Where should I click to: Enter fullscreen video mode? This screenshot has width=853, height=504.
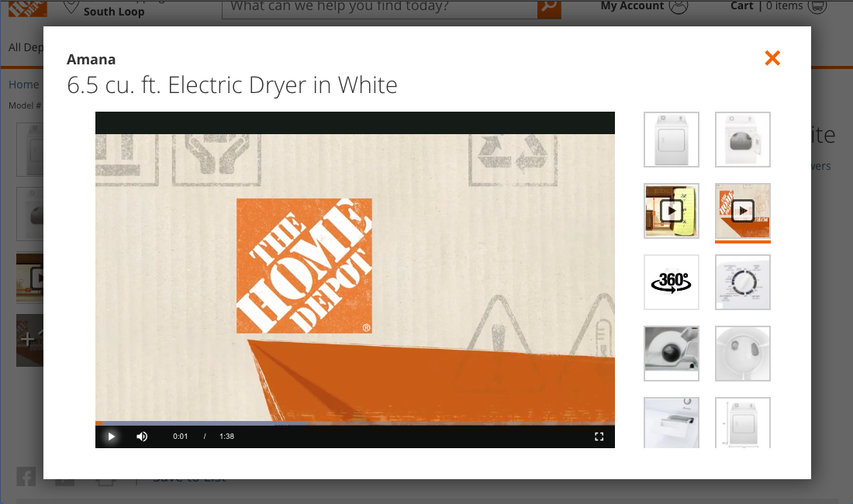pyautogui.click(x=599, y=437)
